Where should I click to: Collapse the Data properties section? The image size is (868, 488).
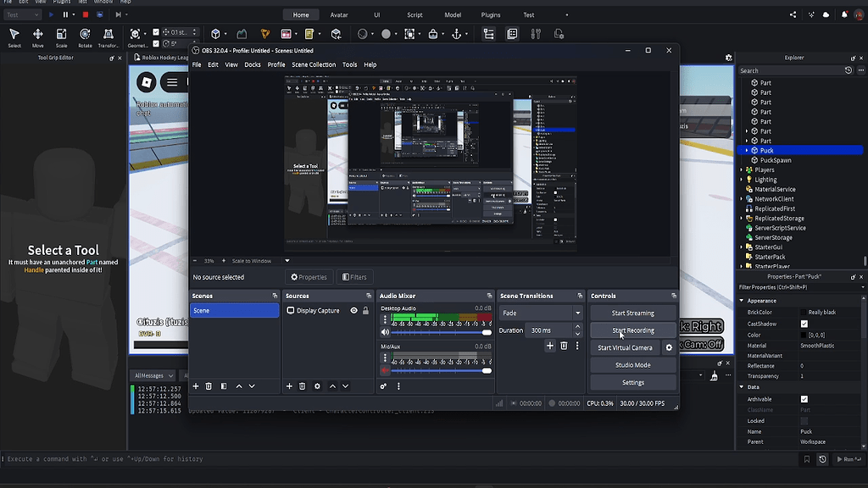742,386
